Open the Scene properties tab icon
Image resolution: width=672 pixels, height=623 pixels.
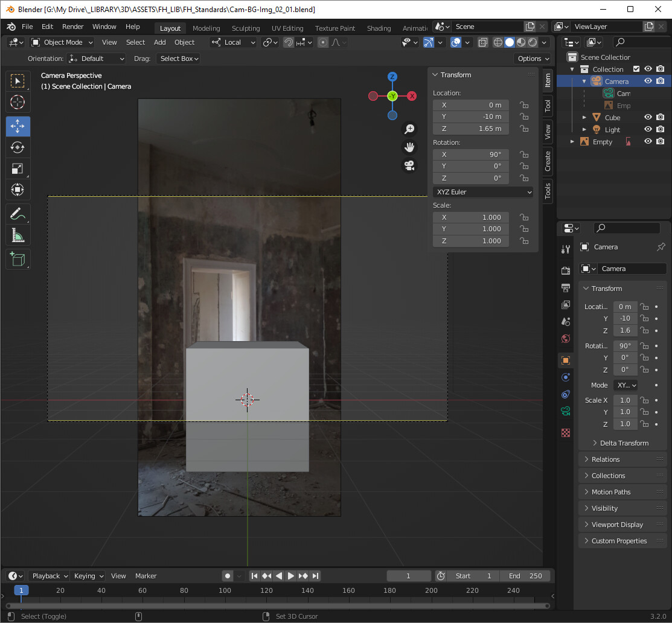(x=566, y=322)
